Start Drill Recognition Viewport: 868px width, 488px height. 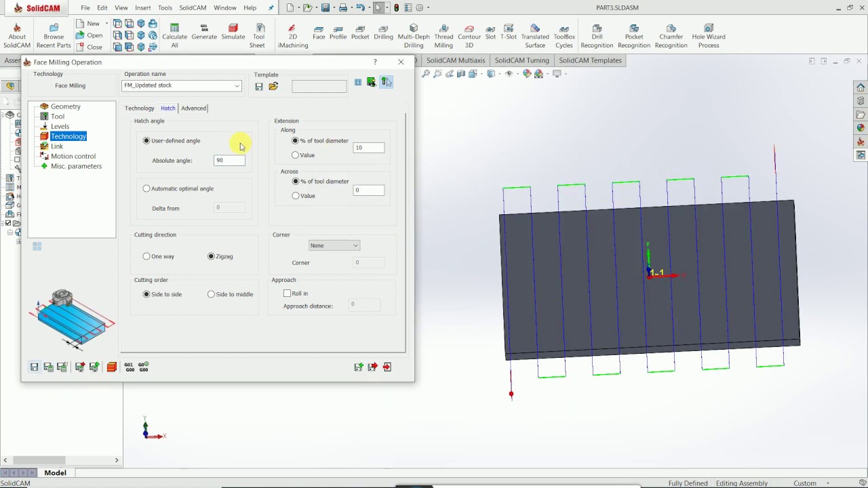pos(597,36)
